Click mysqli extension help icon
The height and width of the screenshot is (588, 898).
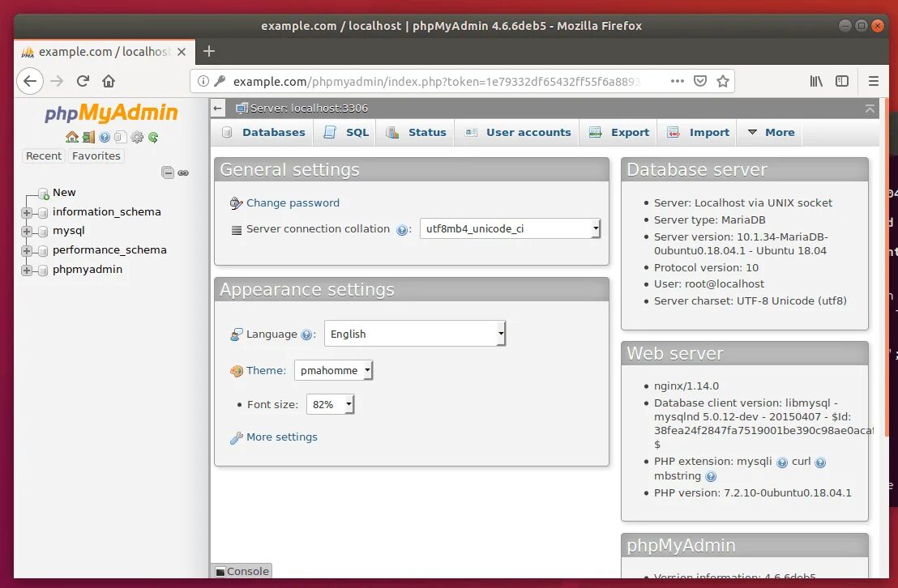[782, 462]
